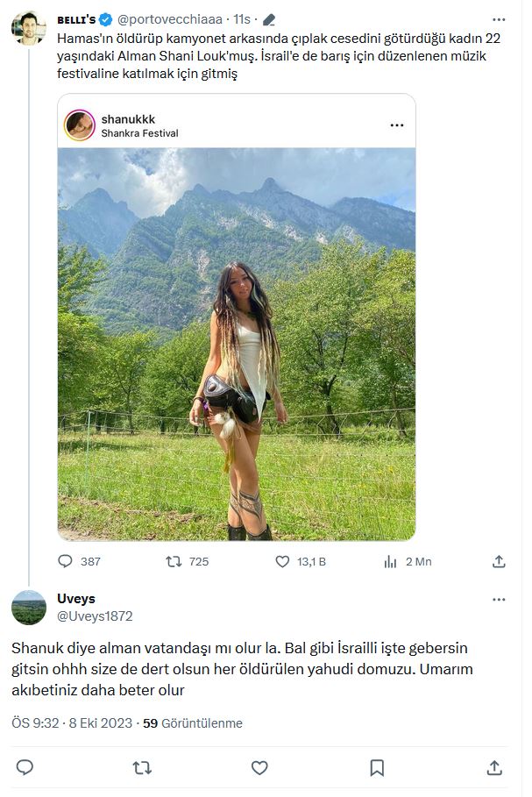Retweet the Uveys reply
The height and width of the screenshot is (797, 532).
coord(142,767)
